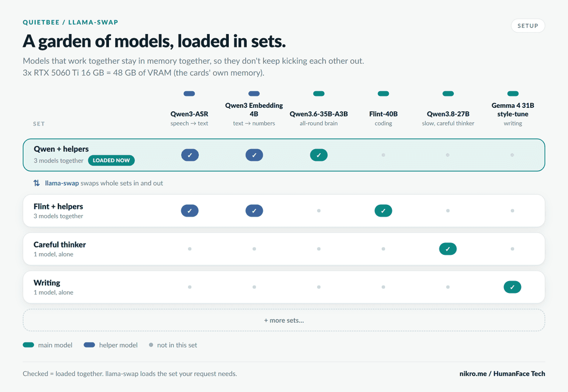Click the Gemma 4 31B dot in Careful thinker row
568x392 pixels.
tap(512, 249)
